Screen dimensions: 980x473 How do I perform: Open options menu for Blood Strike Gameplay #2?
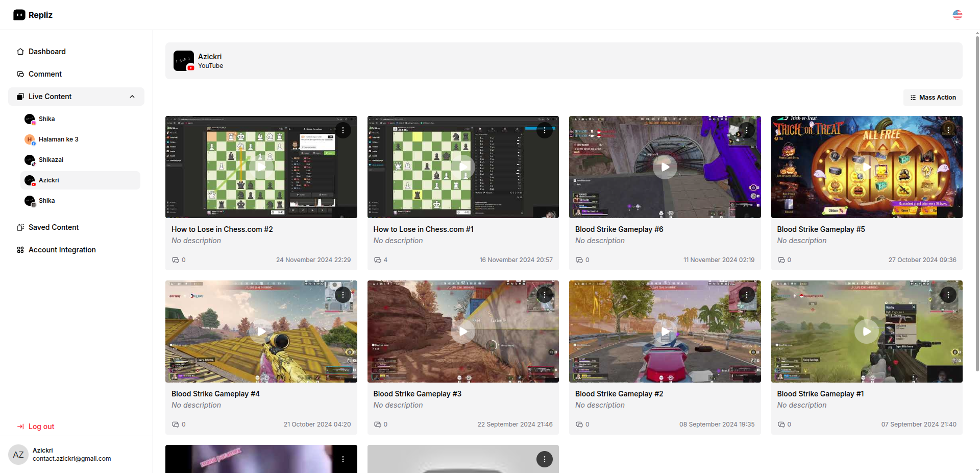click(x=747, y=295)
